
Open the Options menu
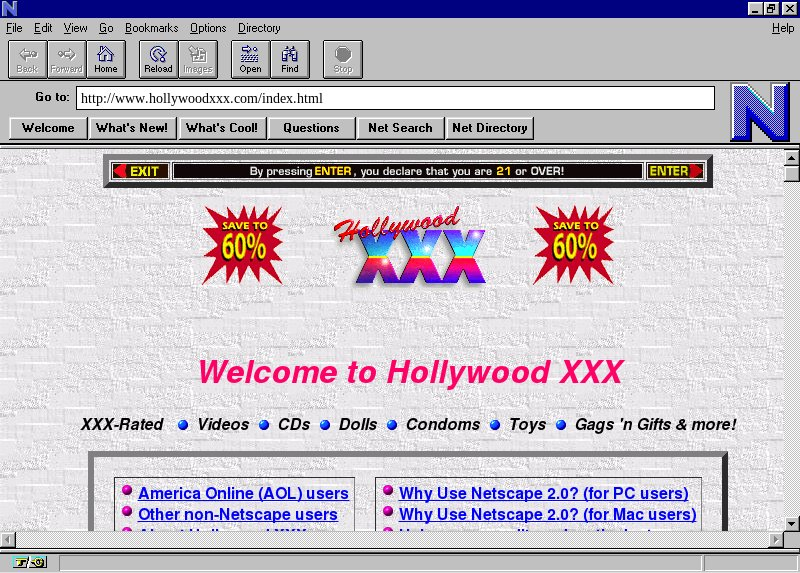(208, 28)
